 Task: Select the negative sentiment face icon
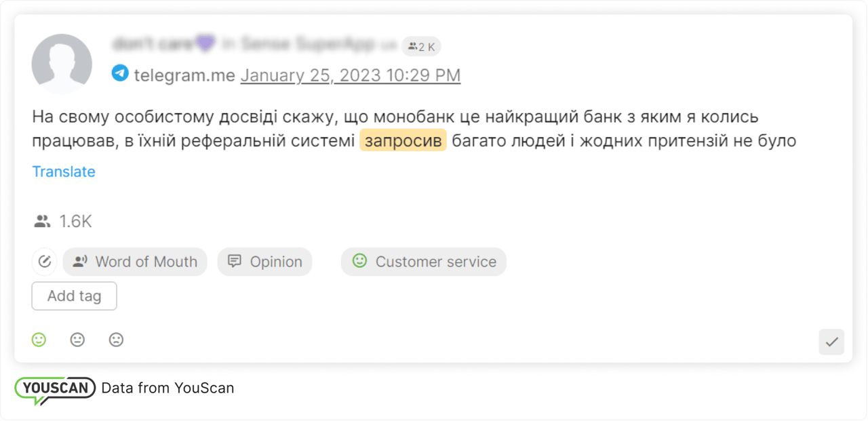pos(116,340)
